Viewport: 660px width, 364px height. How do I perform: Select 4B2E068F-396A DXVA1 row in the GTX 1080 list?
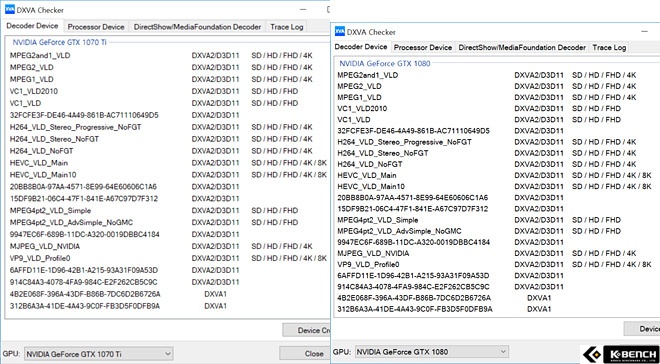pos(495,298)
